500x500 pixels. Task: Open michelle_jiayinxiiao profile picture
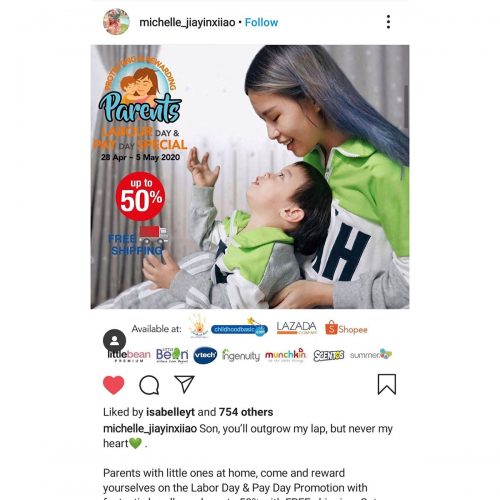pyautogui.click(x=116, y=22)
